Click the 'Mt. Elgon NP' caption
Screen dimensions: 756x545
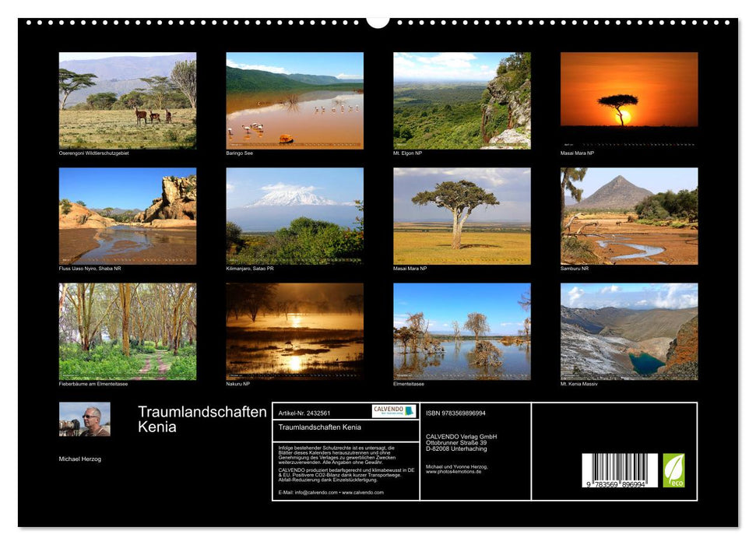coord(407,153)
